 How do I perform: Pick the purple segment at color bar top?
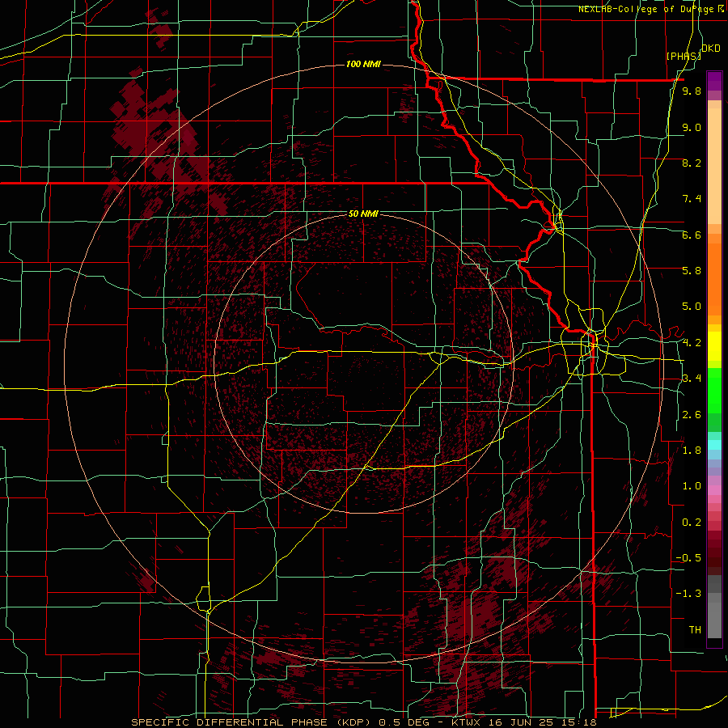pyautogui.click(x=714, y=81)
